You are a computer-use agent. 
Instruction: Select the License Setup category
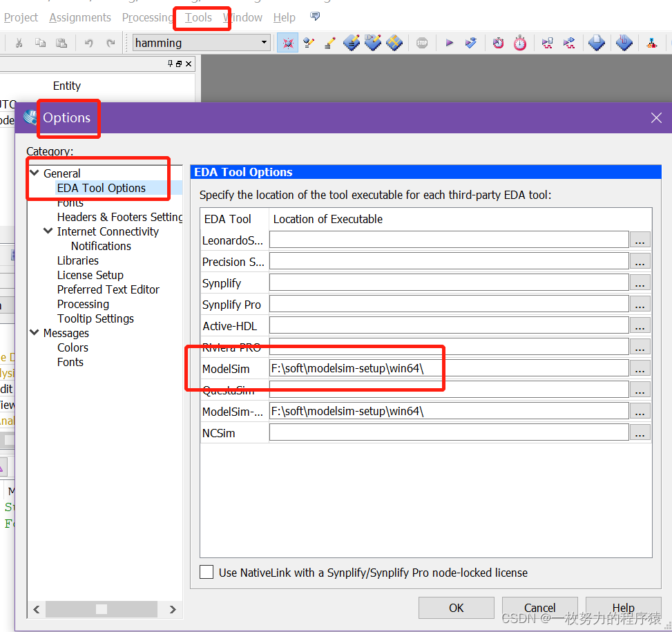point(90,275)
